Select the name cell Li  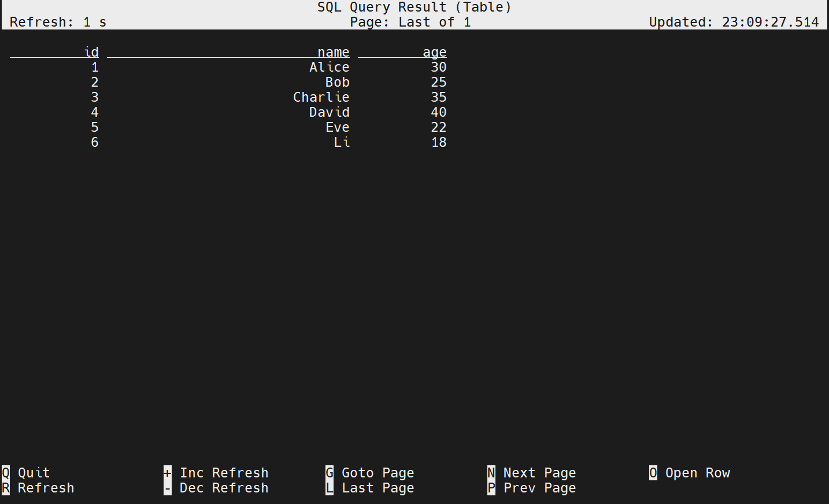(342, 142)
